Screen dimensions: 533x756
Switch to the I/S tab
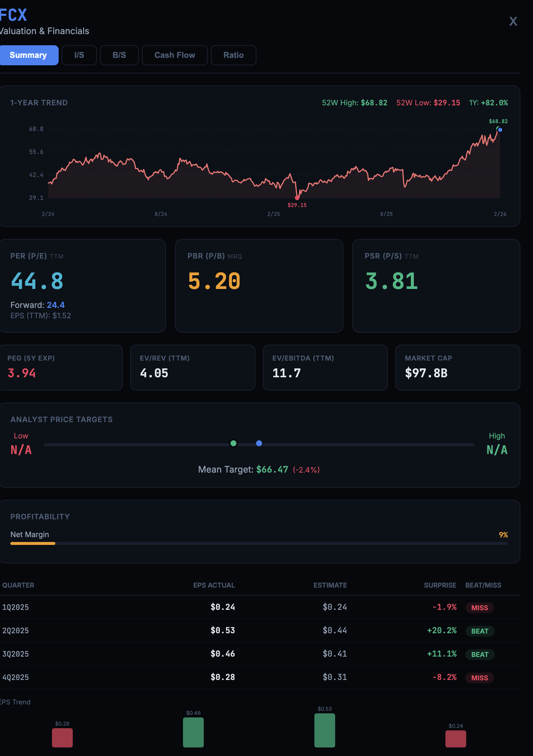79,55
